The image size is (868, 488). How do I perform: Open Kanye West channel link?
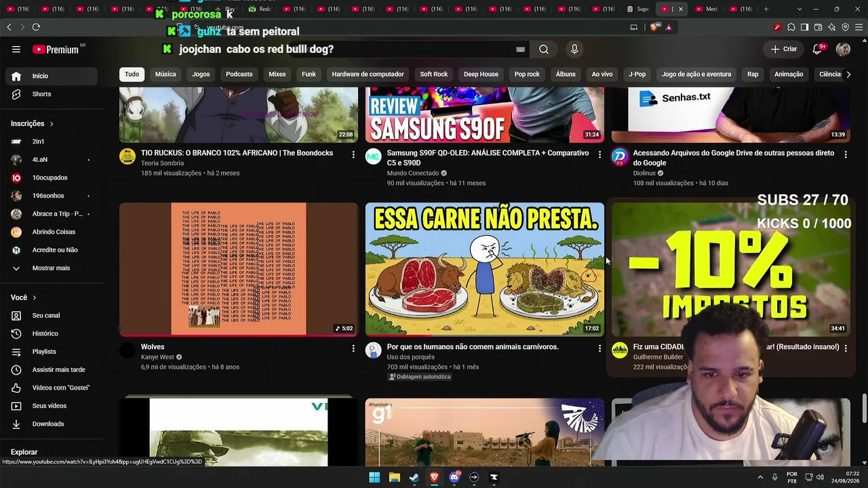pyautogui.click(x=157, y=357)
